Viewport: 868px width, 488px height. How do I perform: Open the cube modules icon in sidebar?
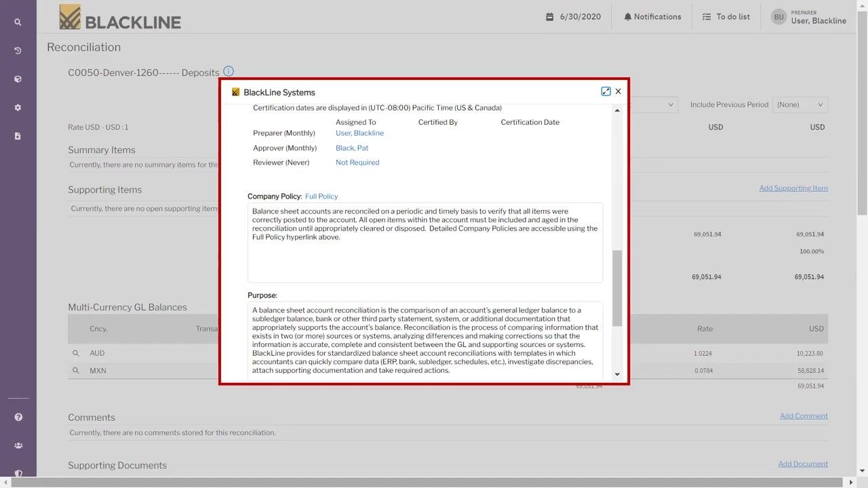[x=18, y=79]
